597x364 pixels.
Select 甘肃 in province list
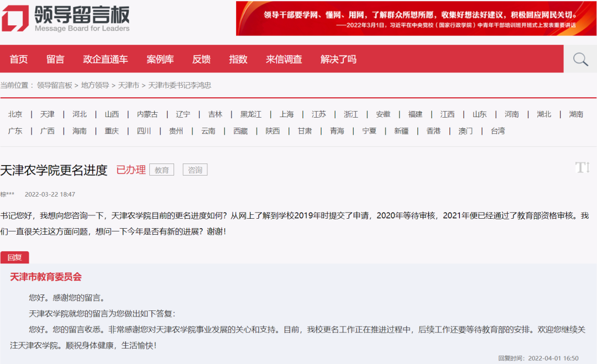pyautogui.click(x=305, y=131)
